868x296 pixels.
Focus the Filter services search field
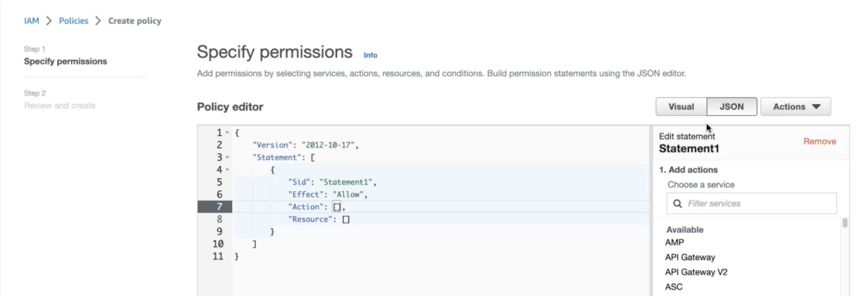[x=756, y=203]
